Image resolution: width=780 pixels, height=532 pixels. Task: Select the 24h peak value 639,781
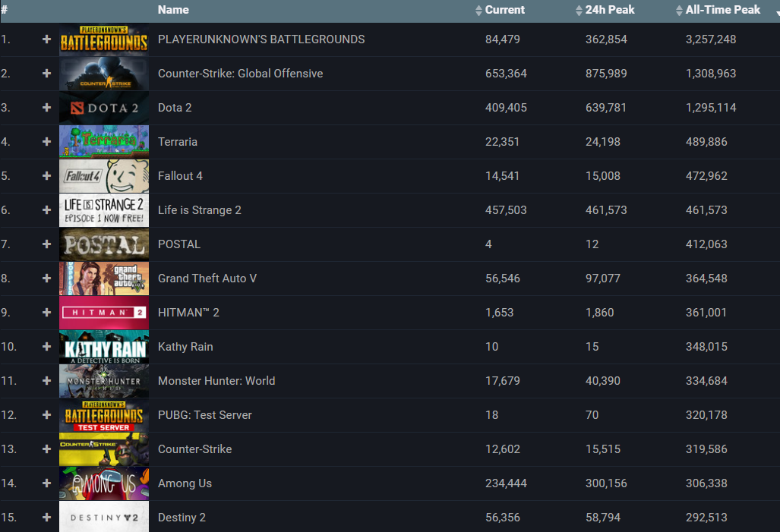[606, 108]
